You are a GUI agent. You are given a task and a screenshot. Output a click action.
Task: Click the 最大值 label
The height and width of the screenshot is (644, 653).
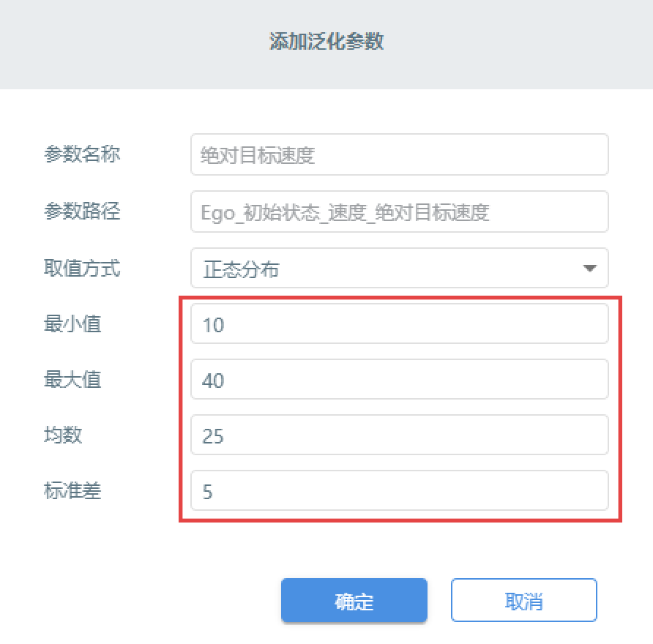click(x=72, y=380)
